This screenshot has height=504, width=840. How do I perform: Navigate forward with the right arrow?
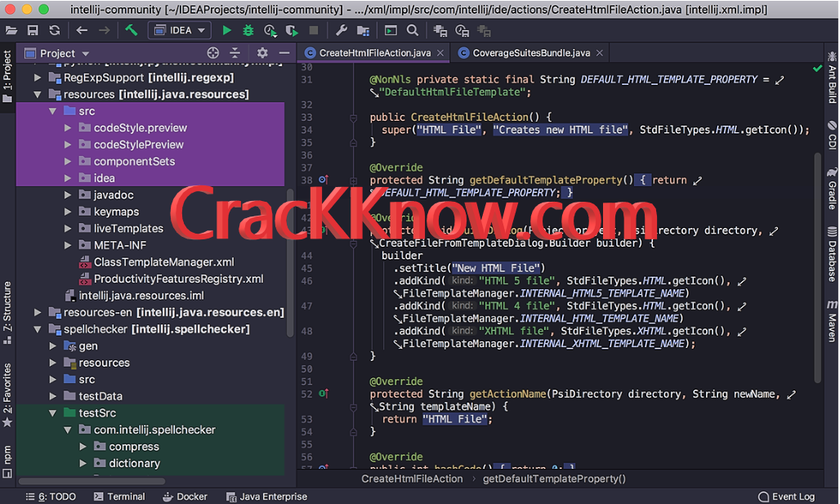[x=105, y=30]
